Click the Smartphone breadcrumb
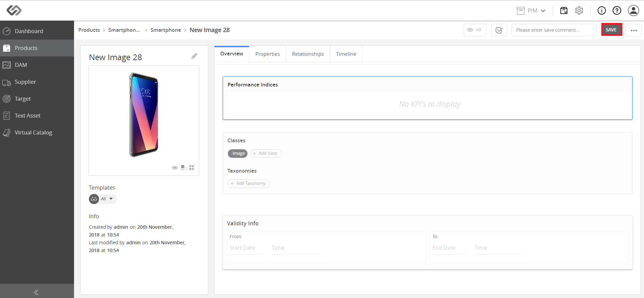 (166, 30)
